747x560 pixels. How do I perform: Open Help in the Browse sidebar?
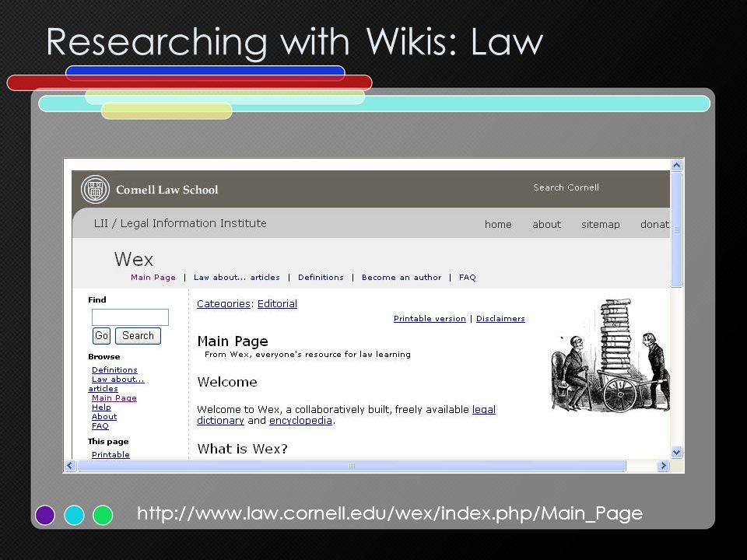(101, 407)
